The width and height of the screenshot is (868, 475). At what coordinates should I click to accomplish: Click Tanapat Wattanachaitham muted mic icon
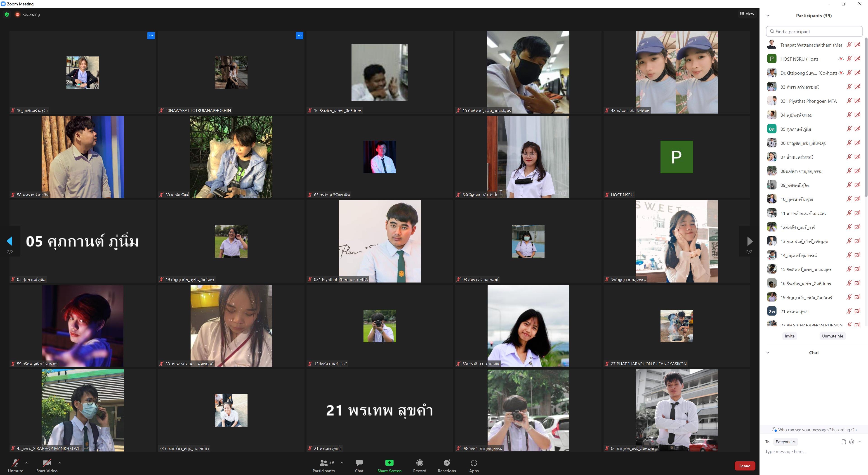[849, 45]
